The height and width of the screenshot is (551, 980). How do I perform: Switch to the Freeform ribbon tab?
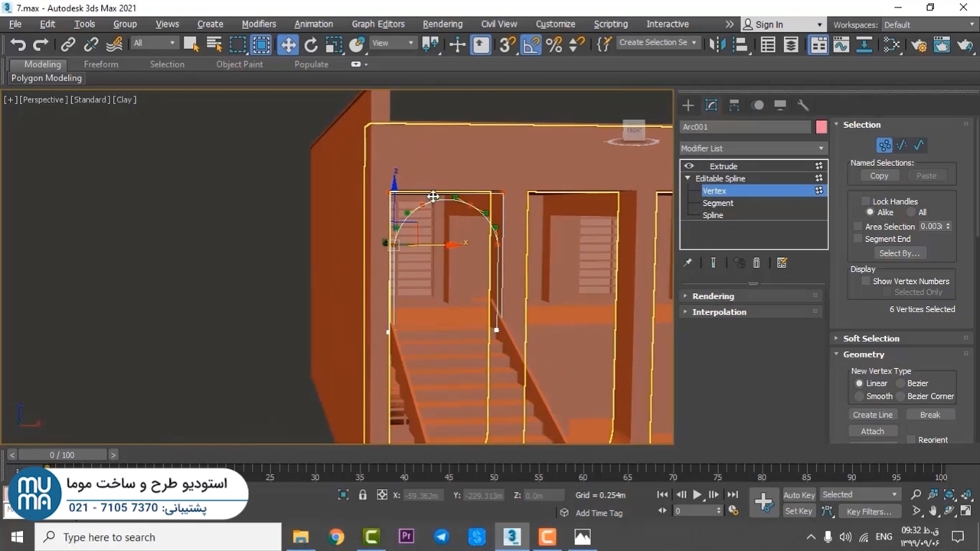[101, 64]
